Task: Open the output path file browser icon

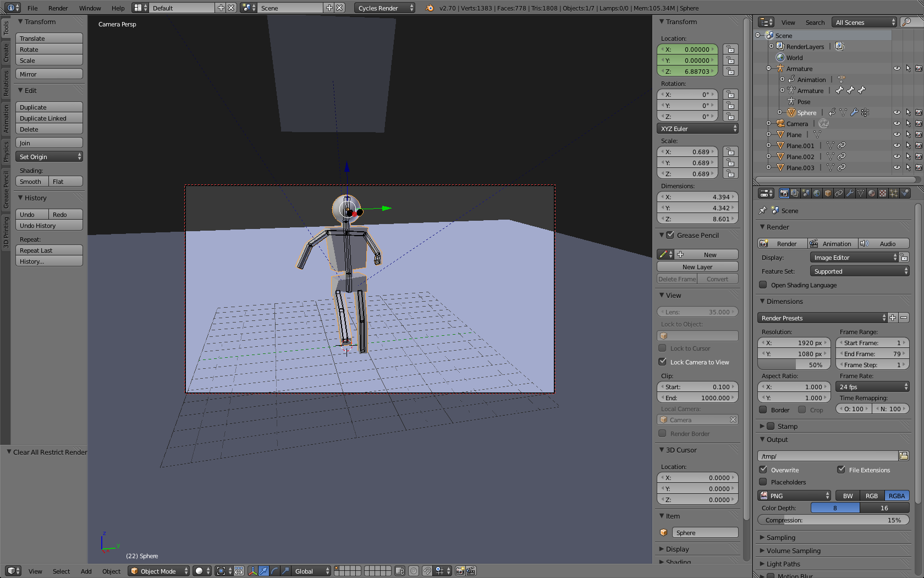Action: click(904, 456)
